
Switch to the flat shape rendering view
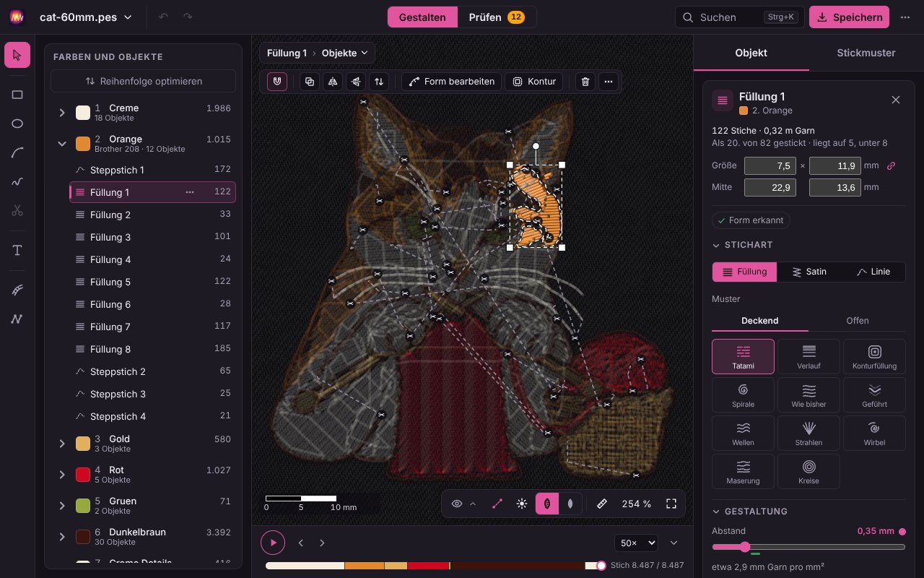tap(571, 504)
